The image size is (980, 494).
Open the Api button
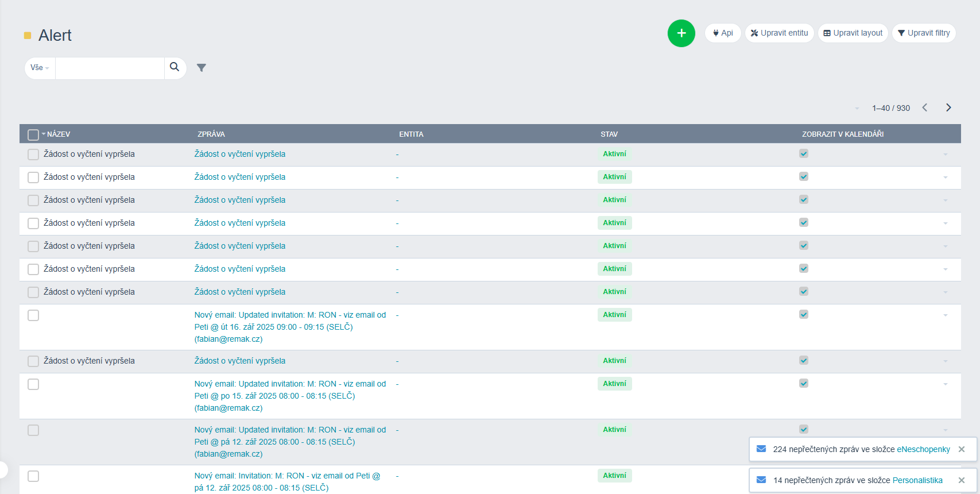[x=723, y=33]
